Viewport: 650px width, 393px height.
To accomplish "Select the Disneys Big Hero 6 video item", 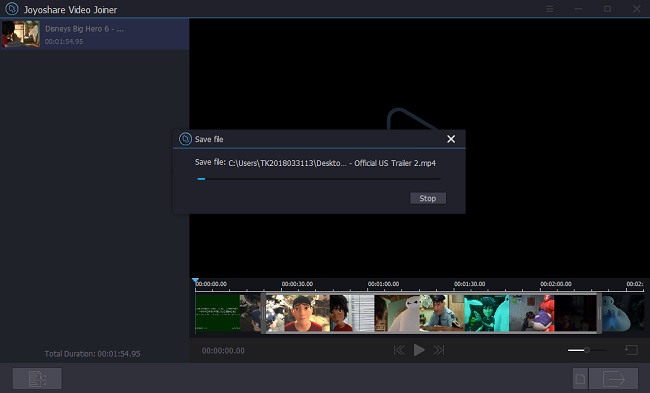I will (95, 34).
